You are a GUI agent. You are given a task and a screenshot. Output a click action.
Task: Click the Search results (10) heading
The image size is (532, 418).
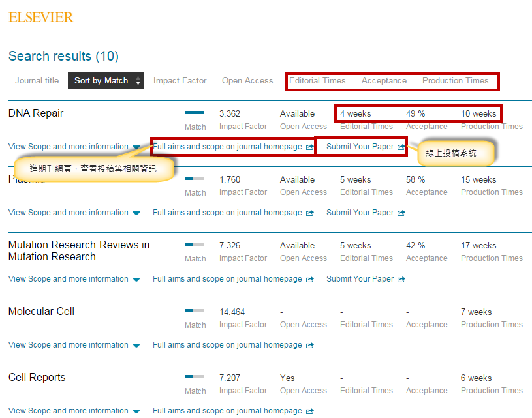tap(63, 56)
